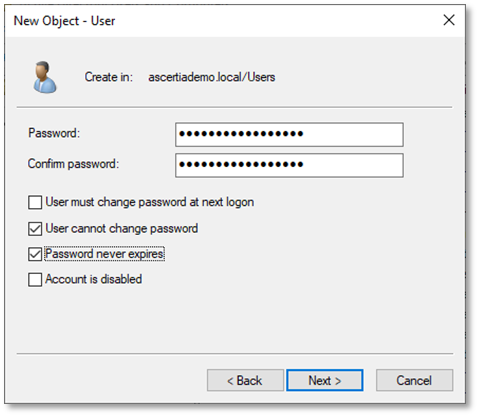The width and height of the screenshot is (478, 416).
Task: Focus the Password input field
Action: pos(289,134)
